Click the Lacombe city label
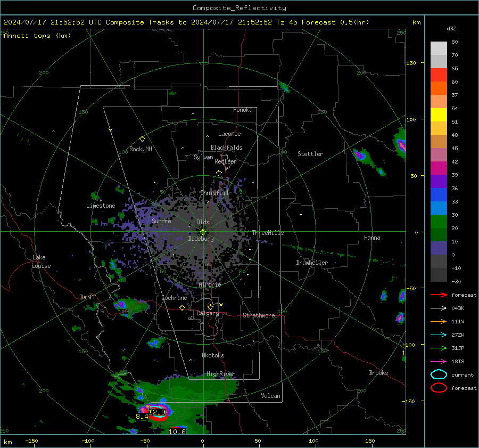Screen dimensions: 479x448 [229, 134]
